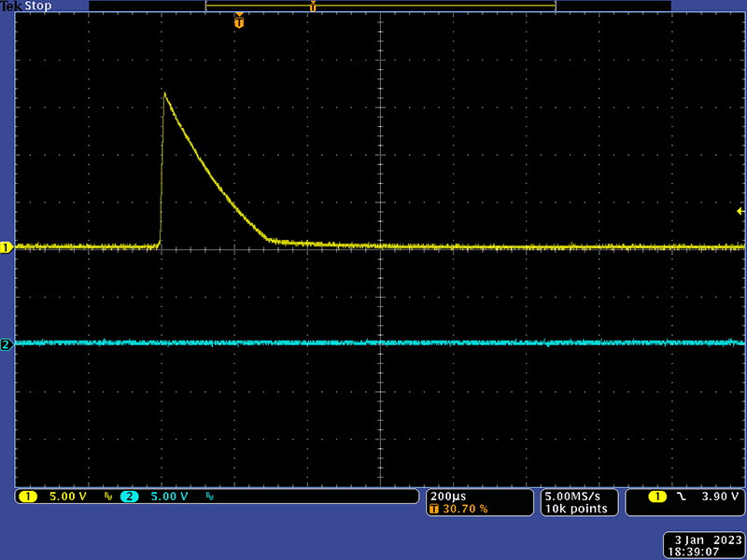Click the record view bar at top

(x=380, y=6)
